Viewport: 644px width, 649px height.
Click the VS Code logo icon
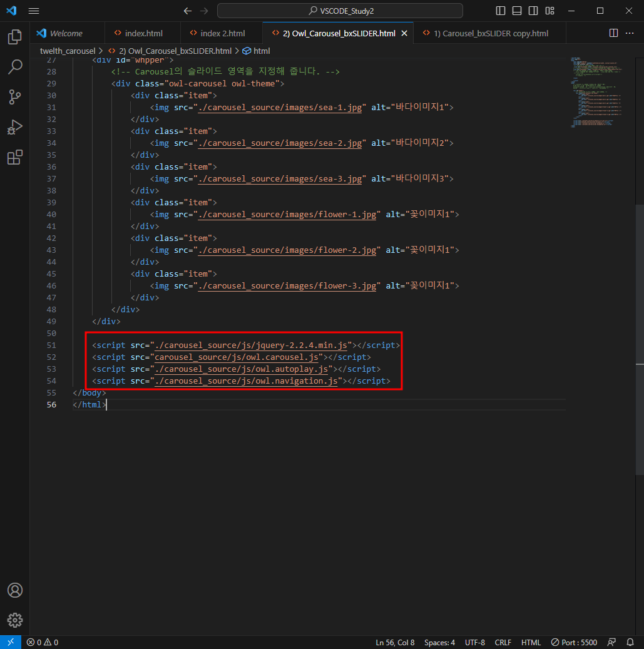point(12,11)
